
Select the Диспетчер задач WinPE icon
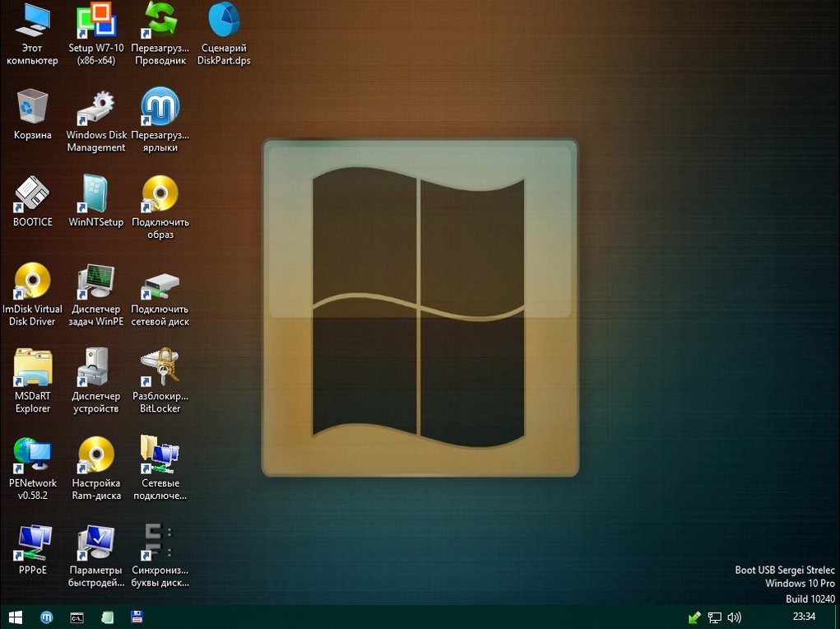click(x=96, y=295)
